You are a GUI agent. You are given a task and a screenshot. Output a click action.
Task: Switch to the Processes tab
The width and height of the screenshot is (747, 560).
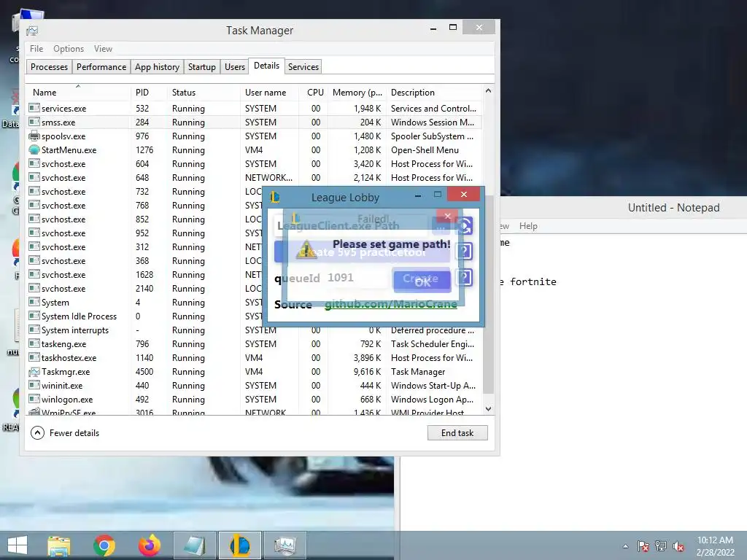coord(49,66)
